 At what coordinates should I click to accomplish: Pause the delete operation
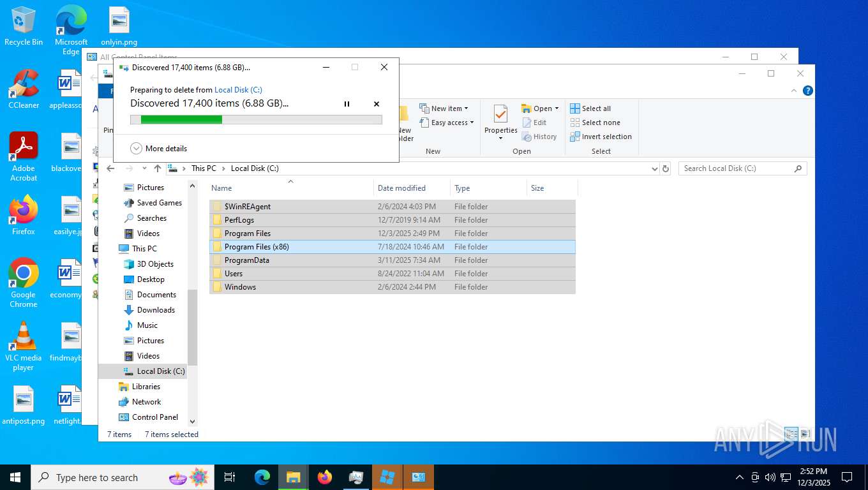347,103
